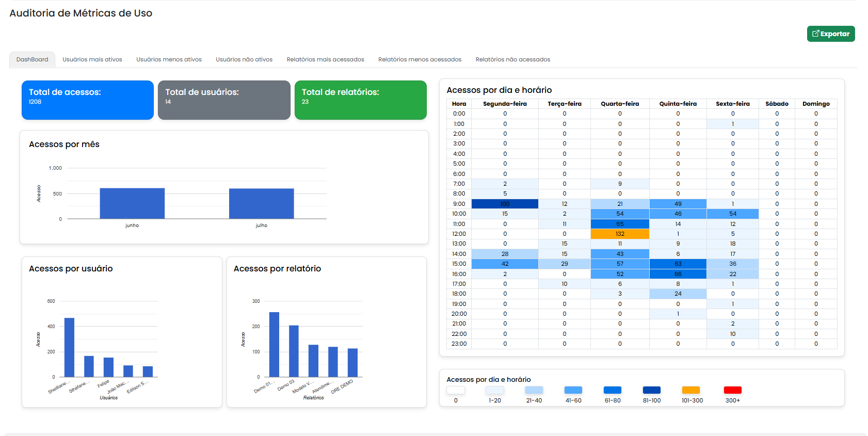868x436 pixels.
Task: Click the junho bar in Acessos por mês
Action: (132, 203)
